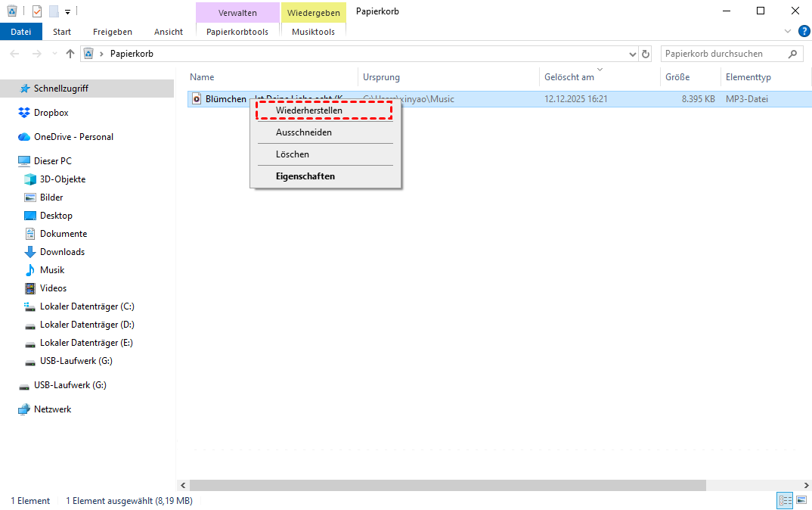Open Downloads folder in sidebar
This screenshot has width=812, height=510.
pos(62,252)
